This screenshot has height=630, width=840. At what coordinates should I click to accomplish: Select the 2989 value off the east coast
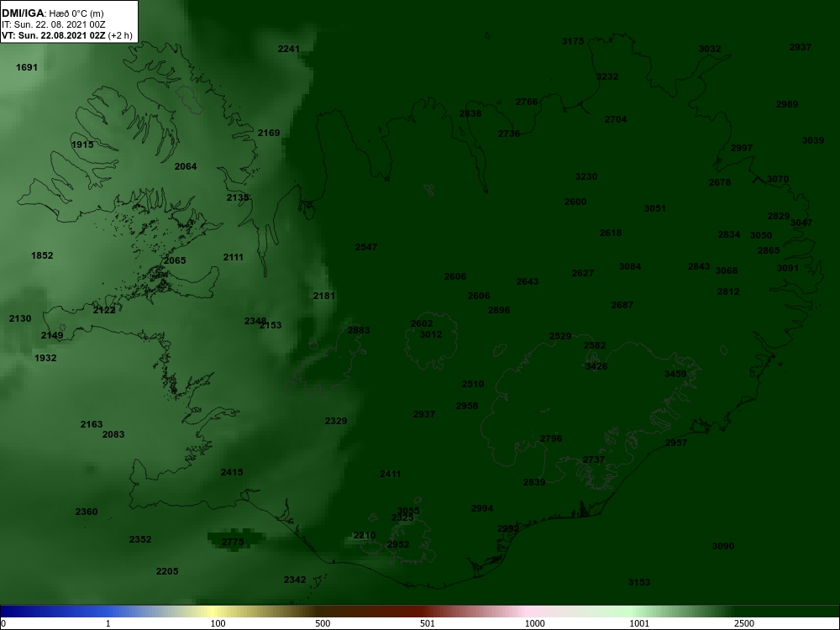tap(787, 104)
